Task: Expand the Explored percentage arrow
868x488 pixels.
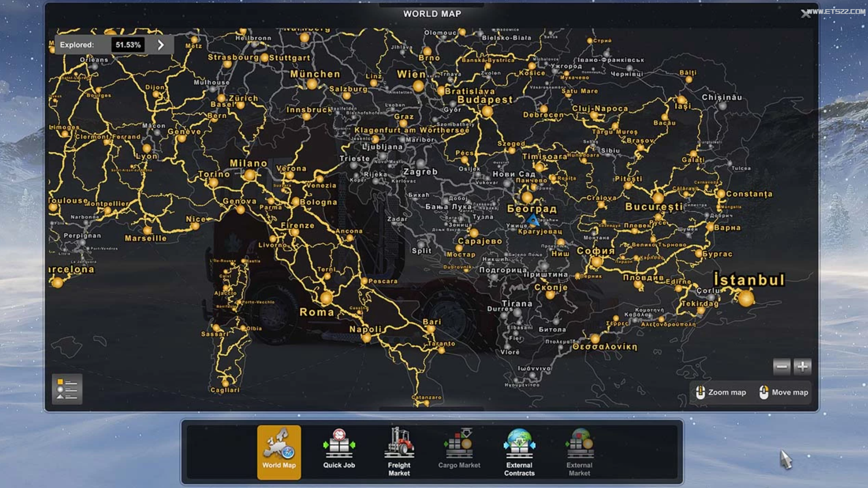Action: [161, 45]
